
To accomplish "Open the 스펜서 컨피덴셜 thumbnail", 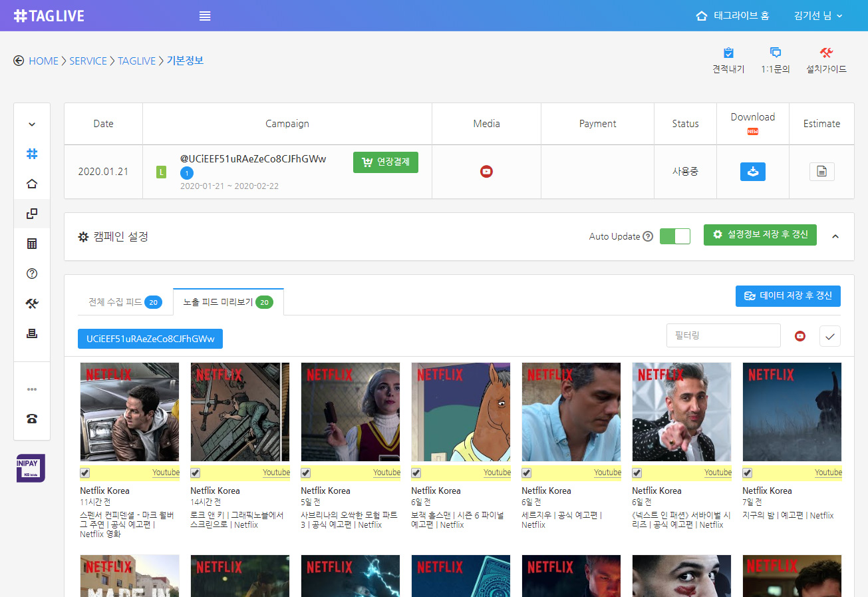I will tap(130, 412).
